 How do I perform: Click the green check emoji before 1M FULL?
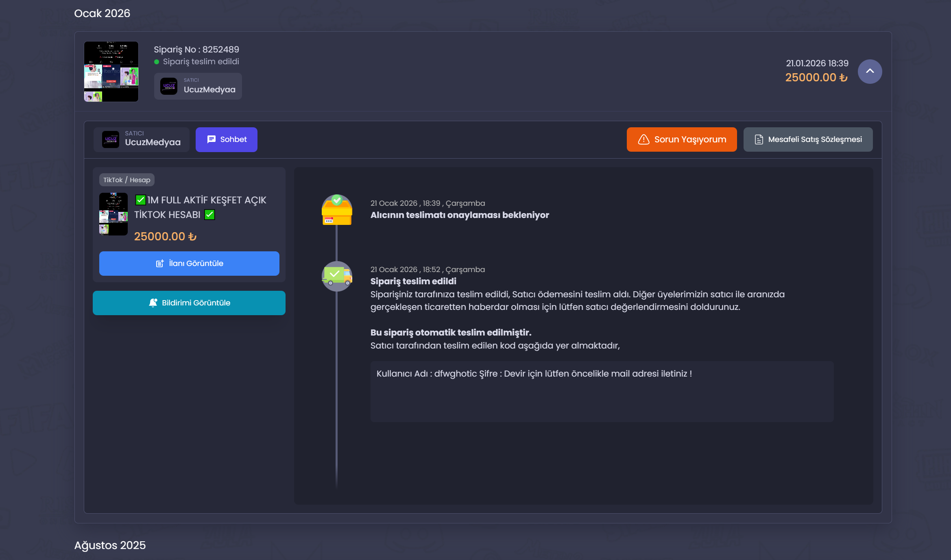coord(140,200)
